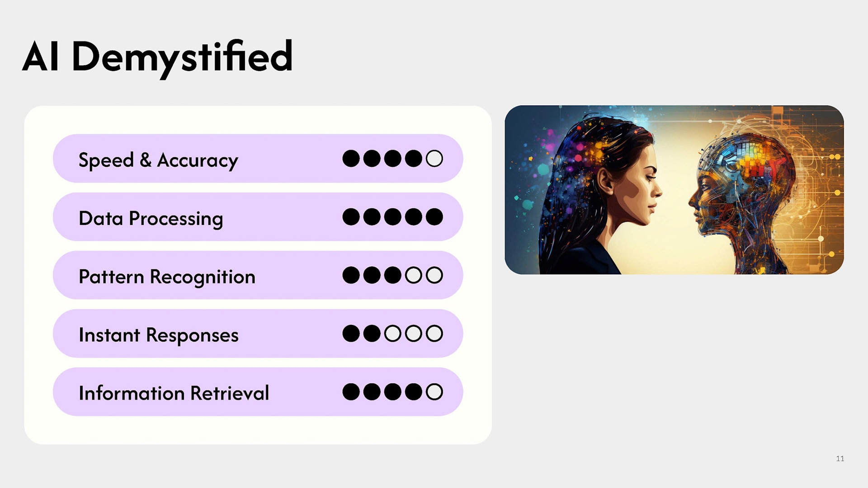Click the first filled dot of Speed & Accuracy

pyautogui.click(x=351, y=159)
